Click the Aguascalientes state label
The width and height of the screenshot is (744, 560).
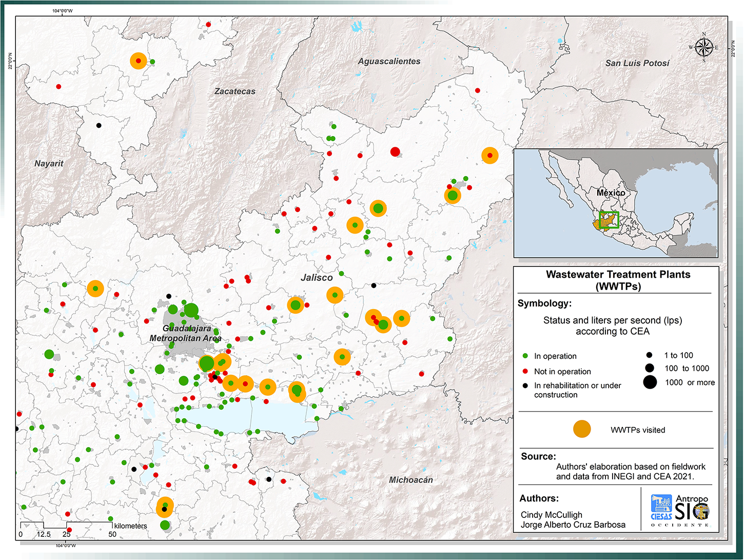[389, 61]
